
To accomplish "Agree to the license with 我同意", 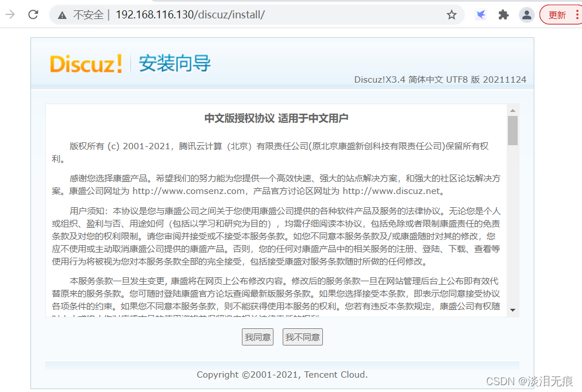I will 257,337.
